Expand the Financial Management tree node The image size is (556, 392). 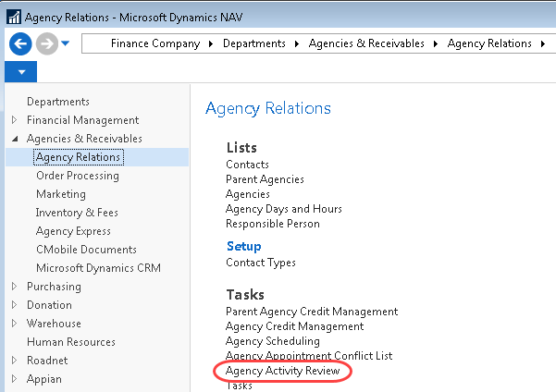pyautogui.click(x=14, y=120)
